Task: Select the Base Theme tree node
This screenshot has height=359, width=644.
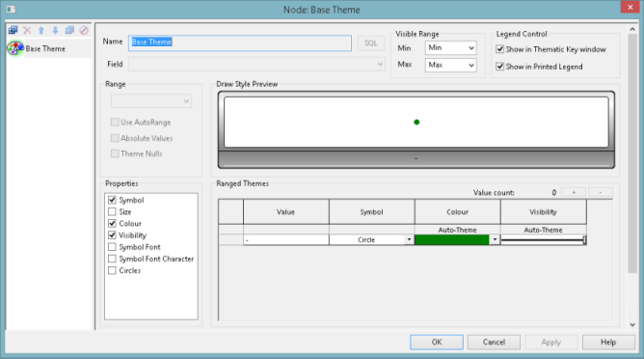Action: tap(45, 48)
